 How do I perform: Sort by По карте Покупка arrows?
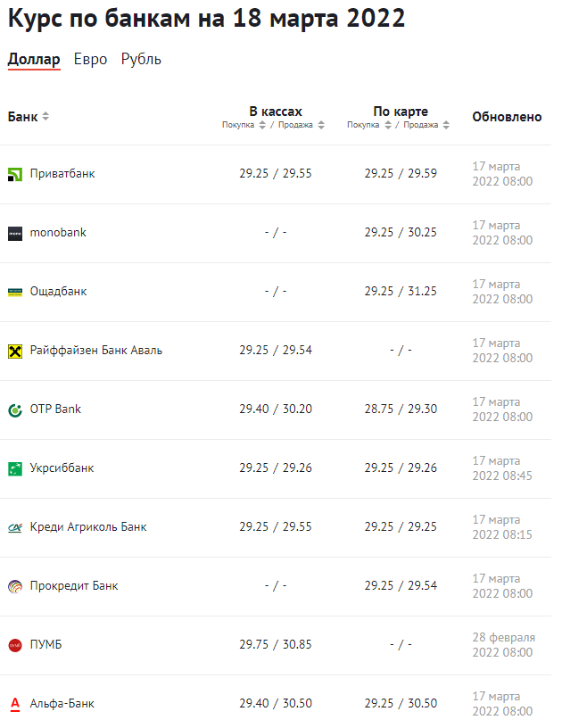(x=388, y=125)
